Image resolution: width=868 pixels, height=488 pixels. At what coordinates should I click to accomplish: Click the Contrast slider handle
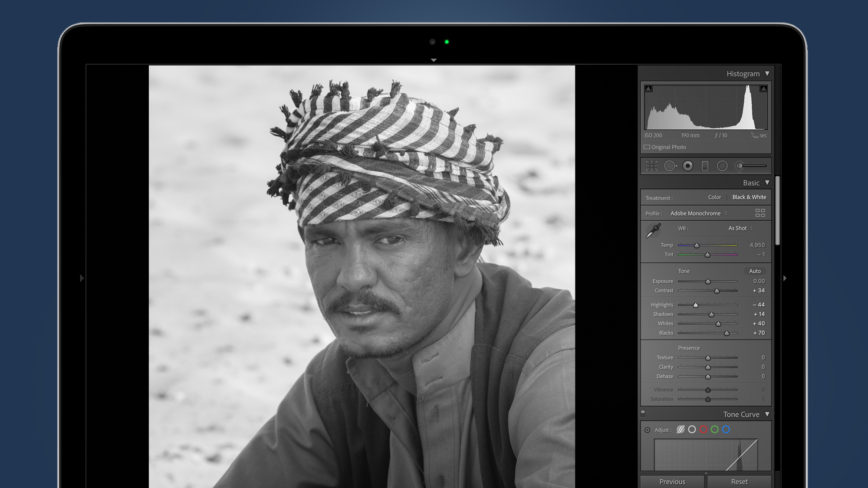coord(717,291)
